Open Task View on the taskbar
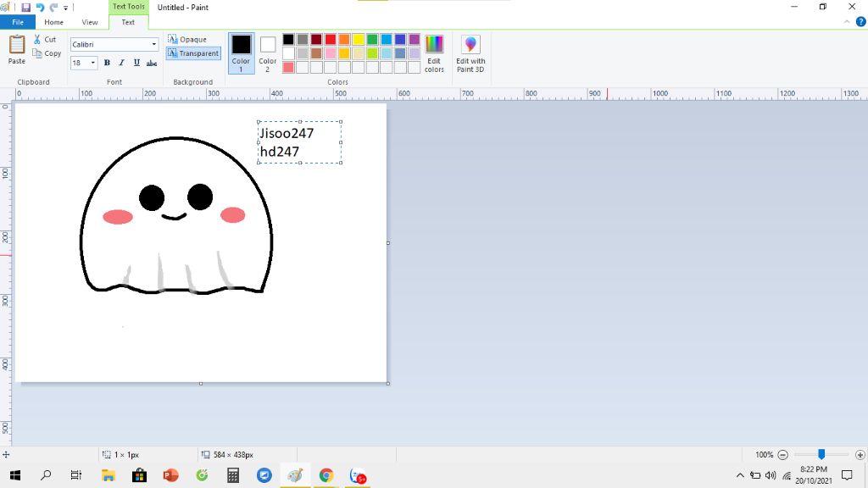 coord(76,475)
